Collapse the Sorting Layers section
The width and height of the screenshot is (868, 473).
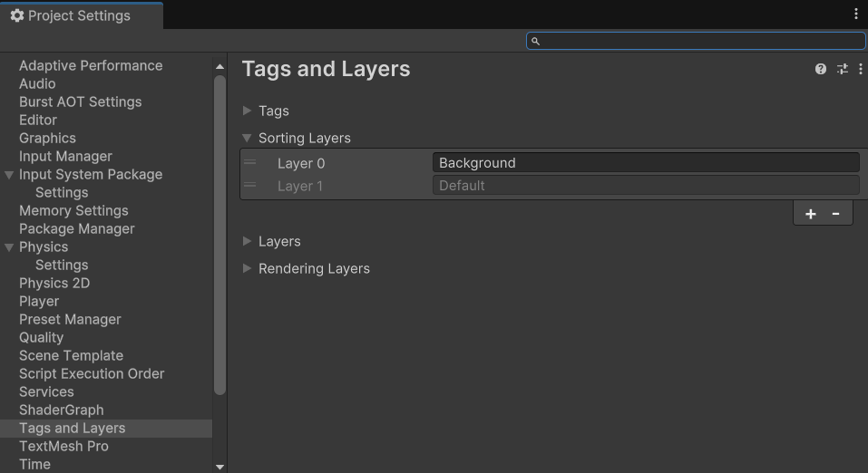click(247, 138)
